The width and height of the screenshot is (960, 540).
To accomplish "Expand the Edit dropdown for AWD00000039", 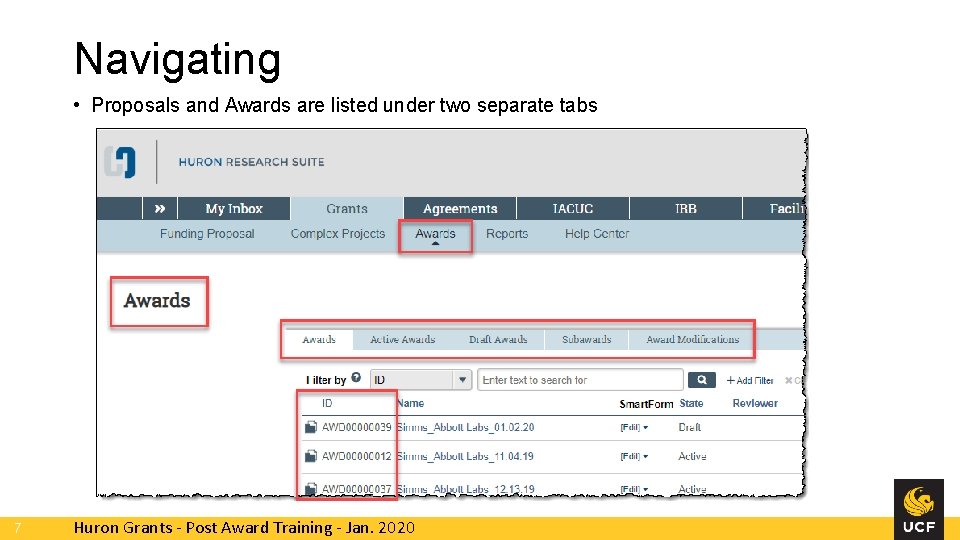I will point(634,427).
